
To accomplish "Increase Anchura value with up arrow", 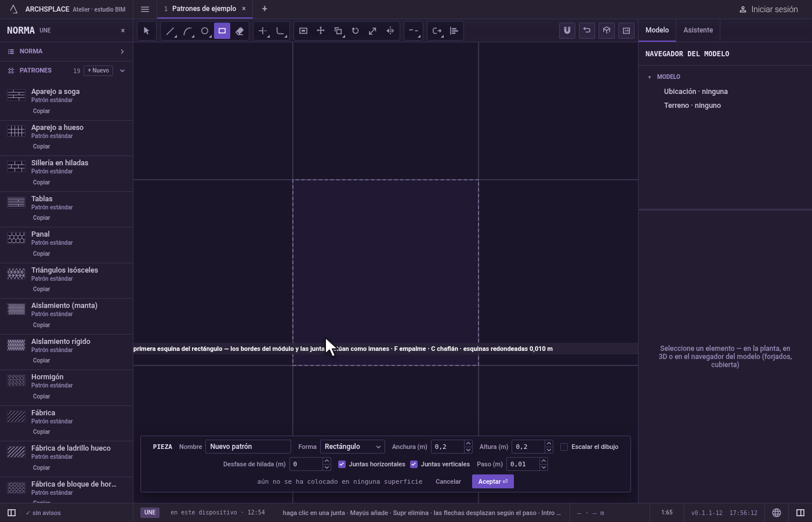I will coord(468,444).
